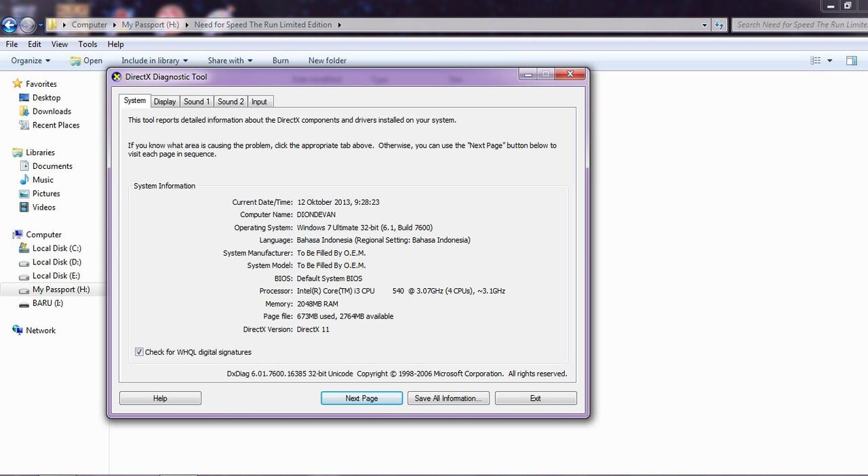Select the BARU (I:) drive icon
The height and width of the screenshot is (476, 868).
click(24, 303)
